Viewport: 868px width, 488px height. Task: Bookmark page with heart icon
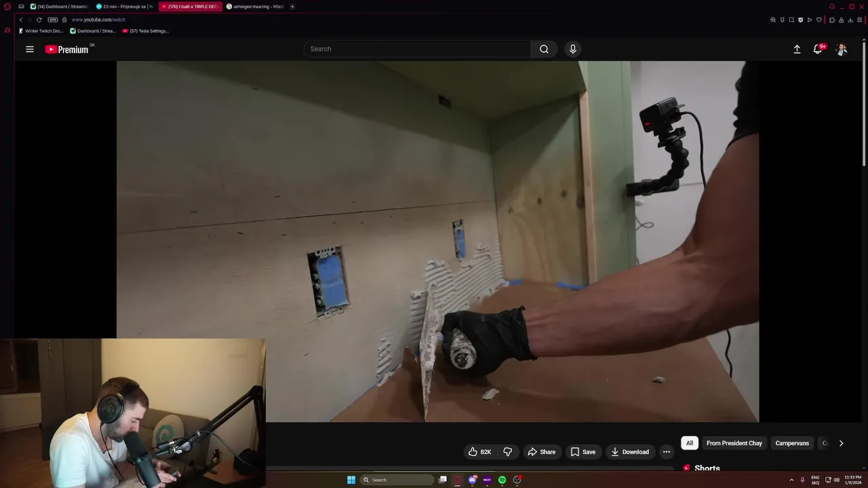click(x=818, y=20)
